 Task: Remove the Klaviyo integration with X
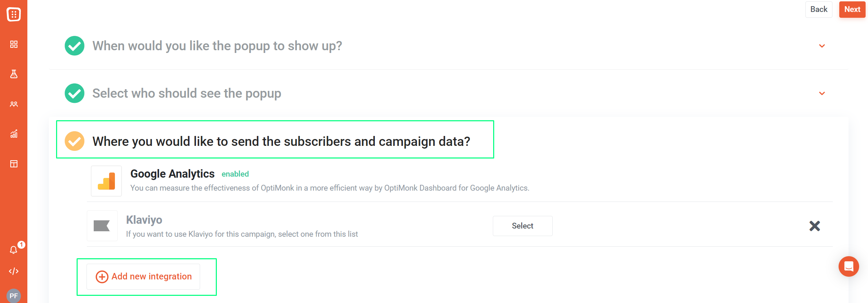coord(815,226)
